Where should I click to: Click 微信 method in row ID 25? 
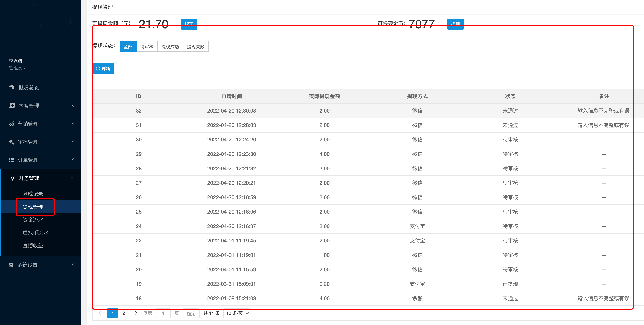(417, 212)
